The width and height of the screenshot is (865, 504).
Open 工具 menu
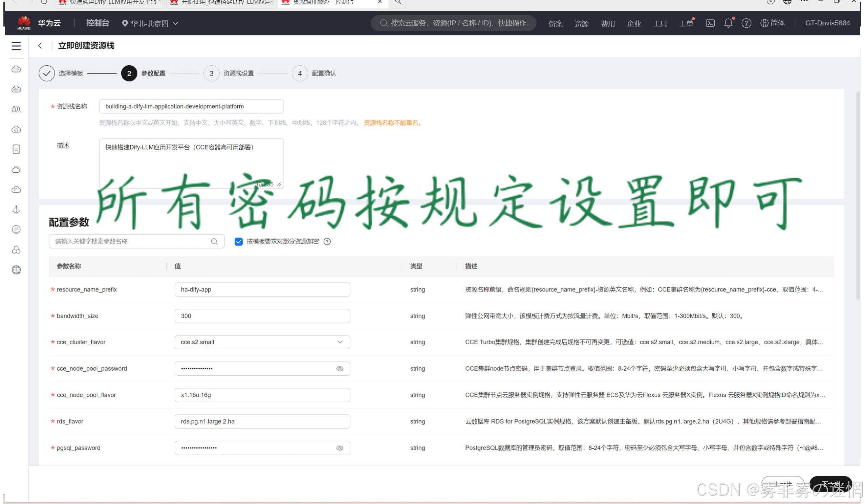(x=660, y=23)
